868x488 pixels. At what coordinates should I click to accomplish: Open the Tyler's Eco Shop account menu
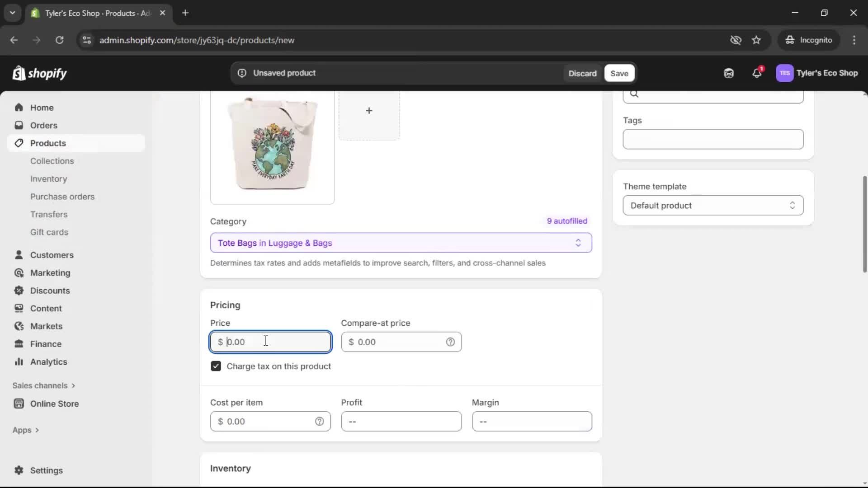(x=817, y=73)
